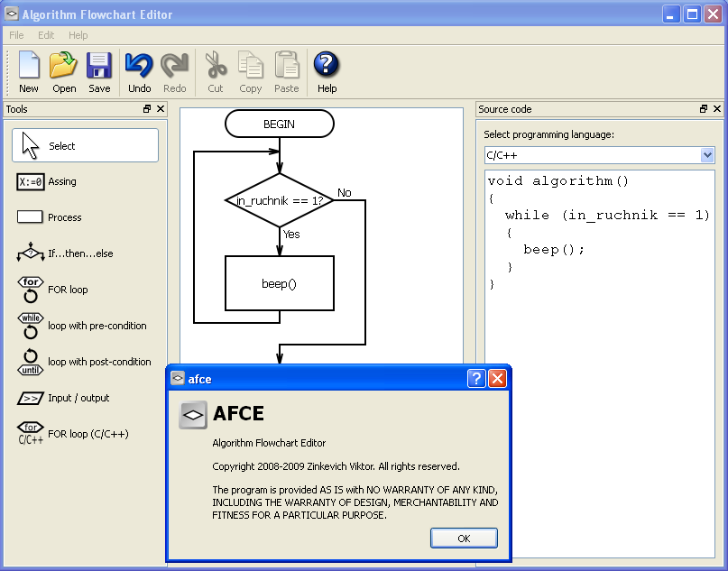Float the Source code panel
This screenshot has height=571, width=728.
tap(703, 108)
